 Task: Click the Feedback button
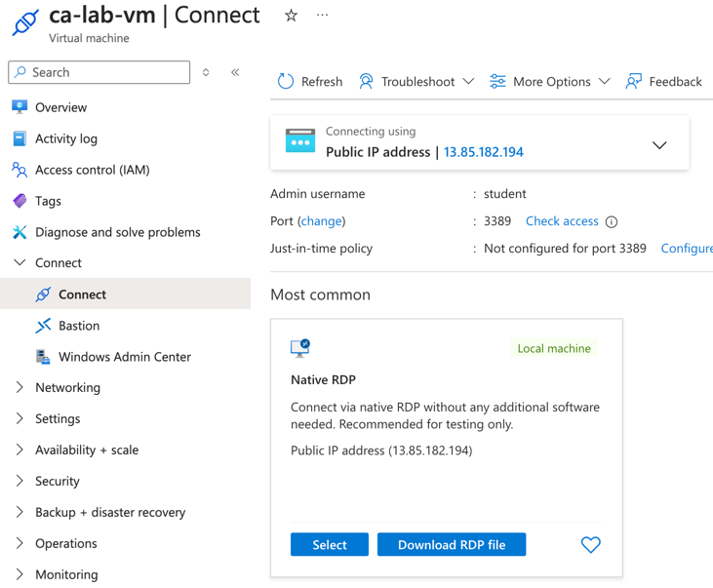664,82
